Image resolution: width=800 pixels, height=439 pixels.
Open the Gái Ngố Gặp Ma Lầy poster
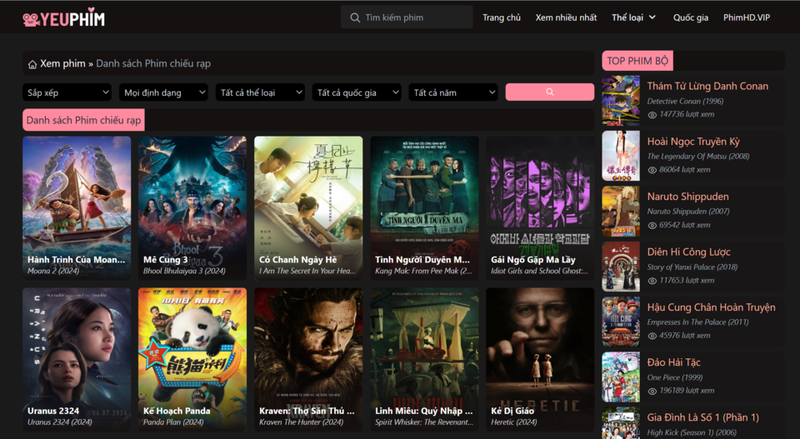click(x=540, y=207)
